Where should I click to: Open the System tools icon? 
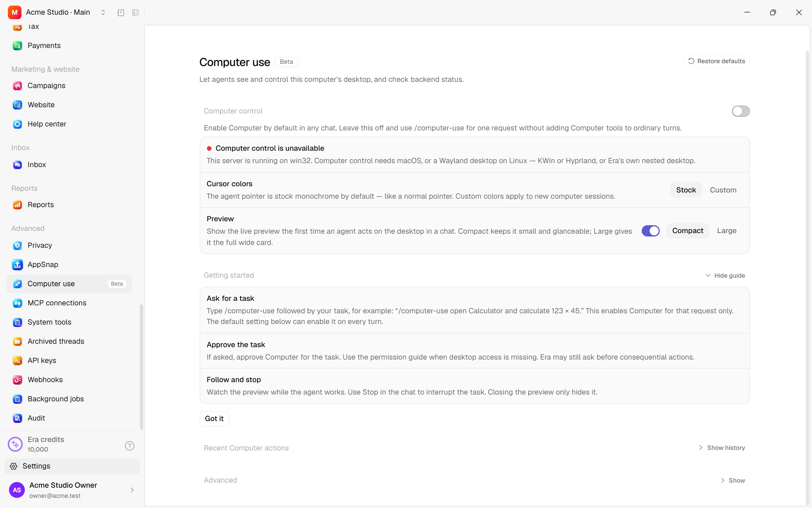pyautogui.click(x=17, y=322)
